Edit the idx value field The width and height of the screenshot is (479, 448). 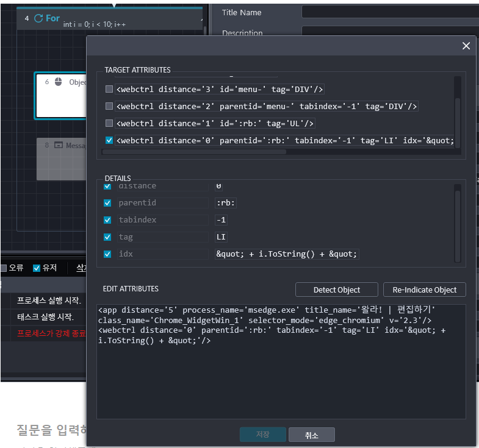point(287,254)
